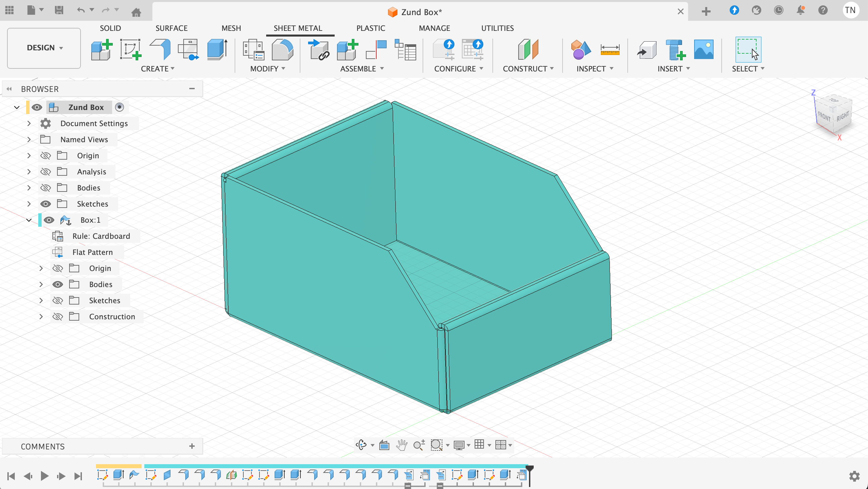This screenshot has width=868, height=489.
Task: Open Flat Pattern in the browser
Action: point(92,252)
